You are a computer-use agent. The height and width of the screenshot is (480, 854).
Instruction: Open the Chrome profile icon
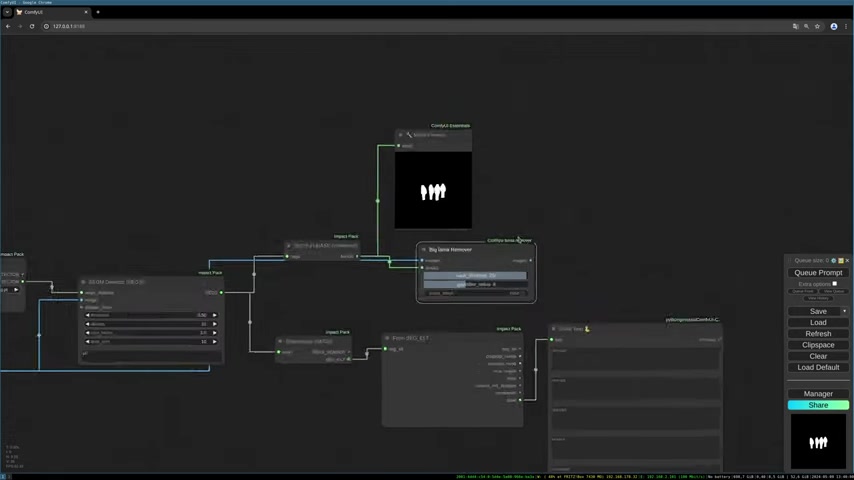[833, 26]
